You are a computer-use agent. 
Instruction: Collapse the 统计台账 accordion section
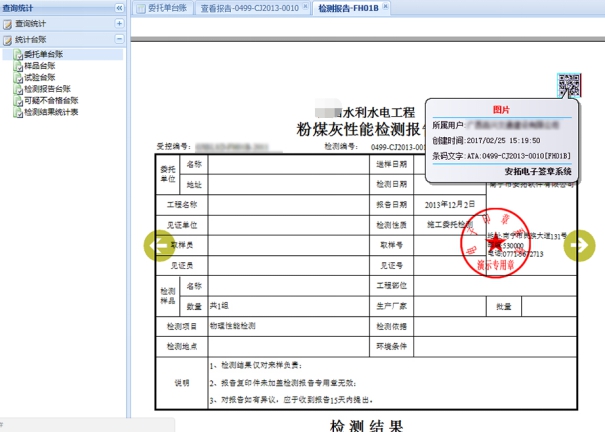point(119,39)
